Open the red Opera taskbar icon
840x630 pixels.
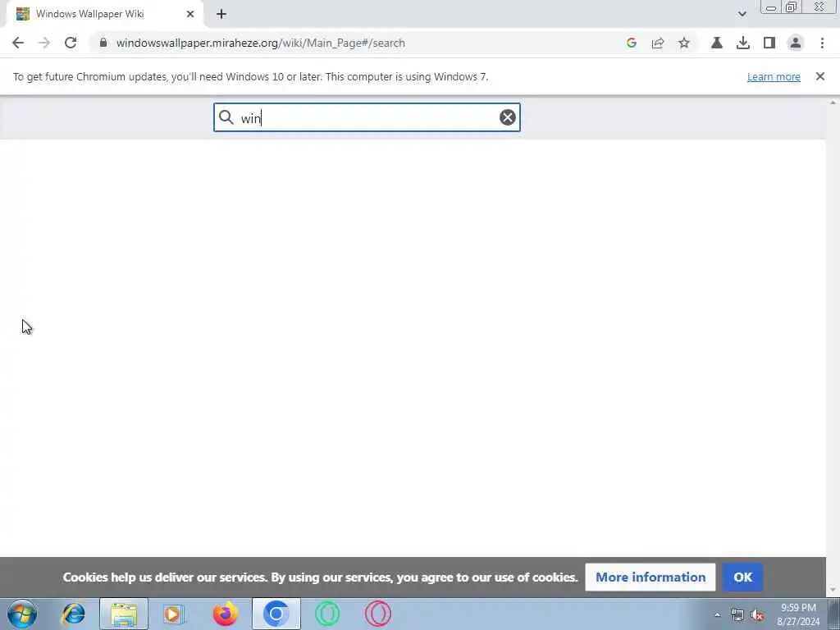point(377,614)
